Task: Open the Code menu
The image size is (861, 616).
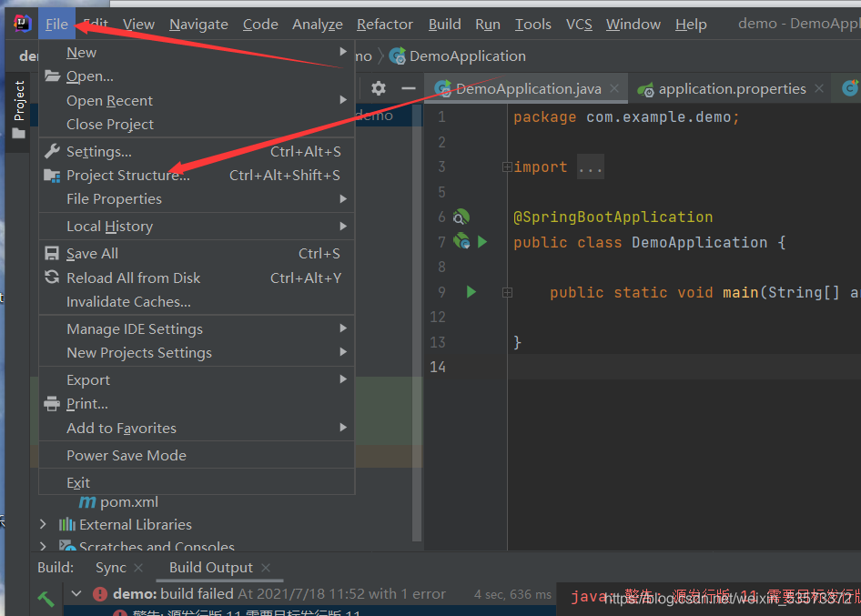Action: click(x=260, y=25)
